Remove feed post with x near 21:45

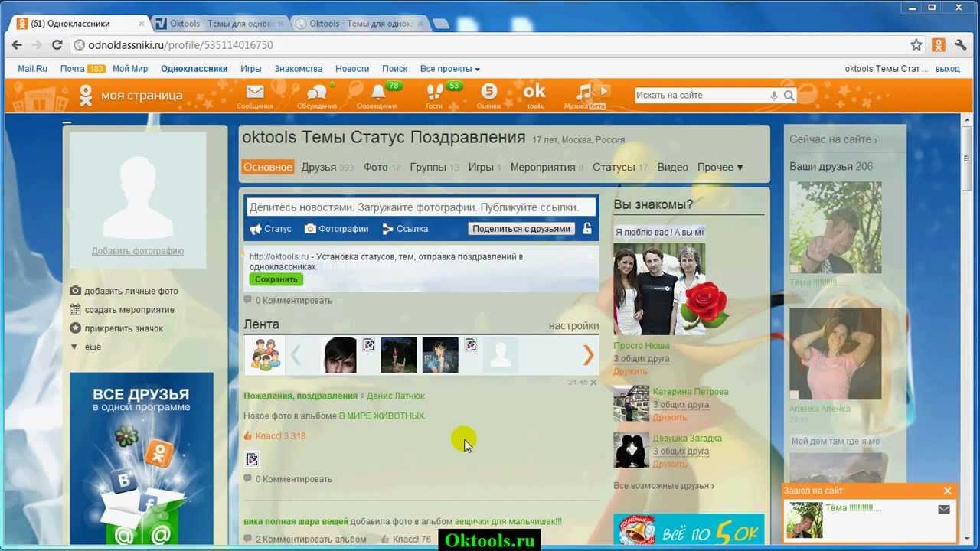click(593, 382)
